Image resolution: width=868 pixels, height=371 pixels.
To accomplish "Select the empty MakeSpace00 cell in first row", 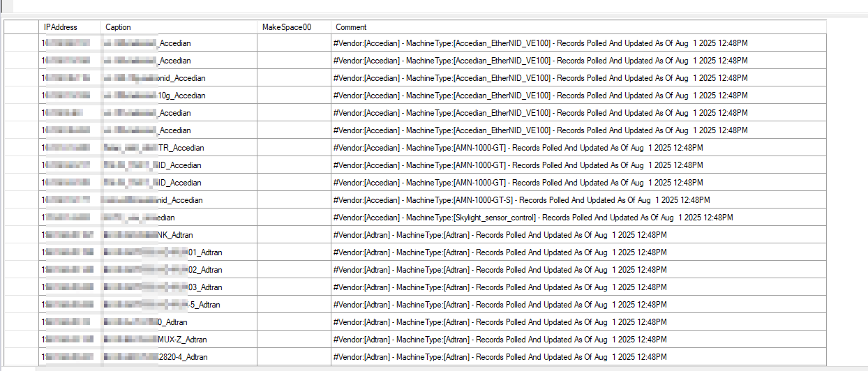I will coord(294,43).
